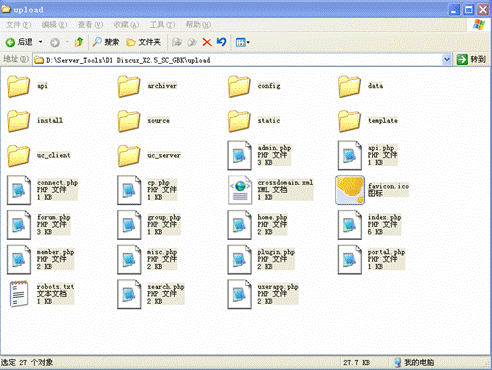This screenshot has width=492, height=370.
Task: Click the Windows flag logo
Action: (x=479, y=25)
